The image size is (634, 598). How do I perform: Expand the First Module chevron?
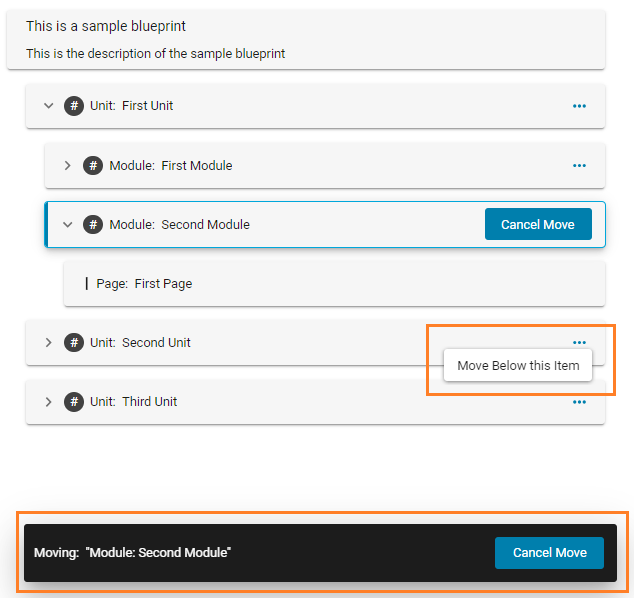point(67,166)
